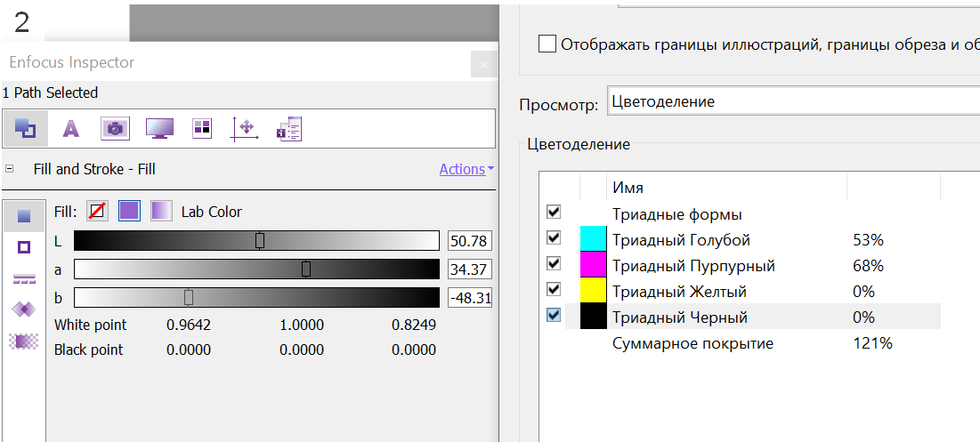Open the Просмотр Цветоделение dropdown
This screenshot has height=442, width=980.
(792, 102)
